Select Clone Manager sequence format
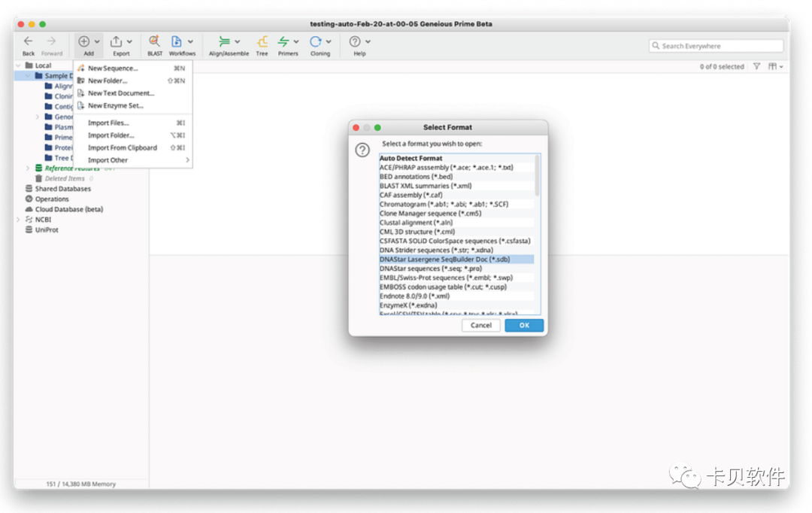 point(456,214)
